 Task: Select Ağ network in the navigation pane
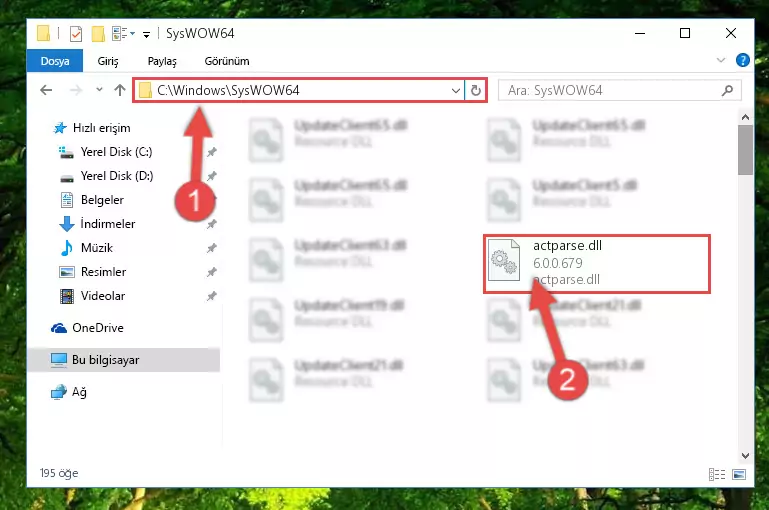click(x=79, y=392)
